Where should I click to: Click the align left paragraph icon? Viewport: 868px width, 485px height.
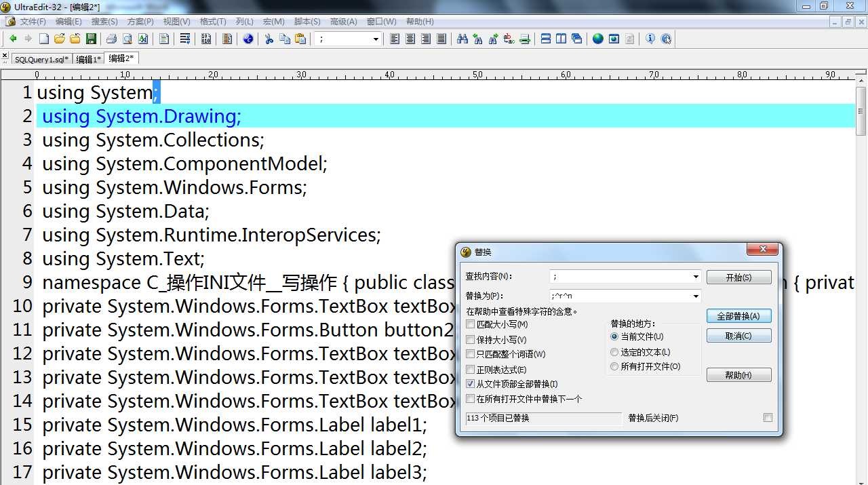click(395, 39)
